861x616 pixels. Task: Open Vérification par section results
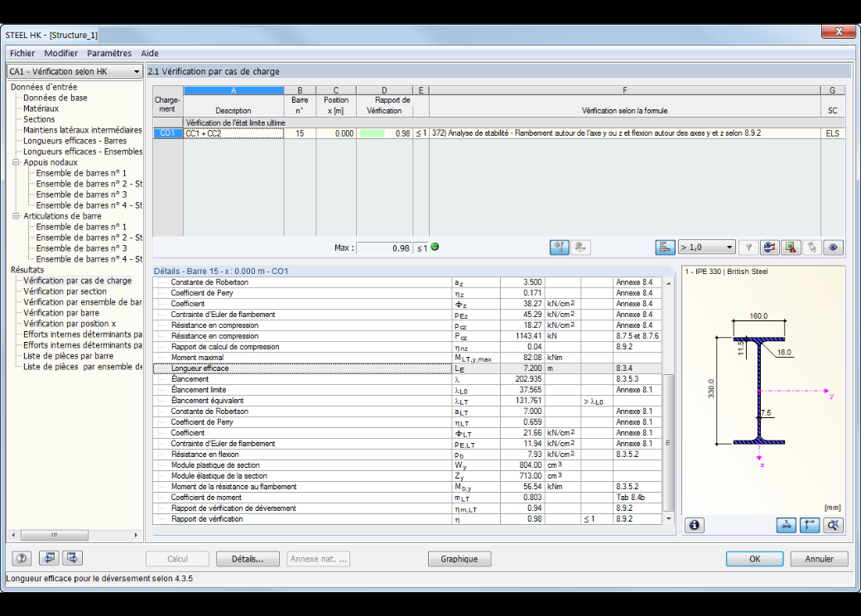coord(65,291)
